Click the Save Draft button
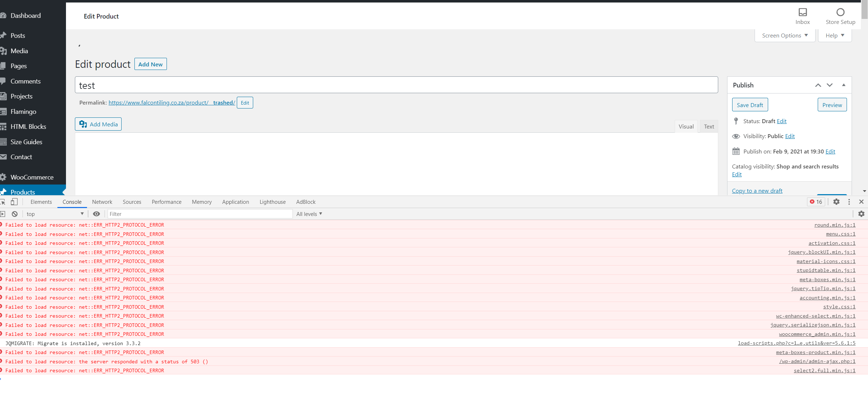 750,105
